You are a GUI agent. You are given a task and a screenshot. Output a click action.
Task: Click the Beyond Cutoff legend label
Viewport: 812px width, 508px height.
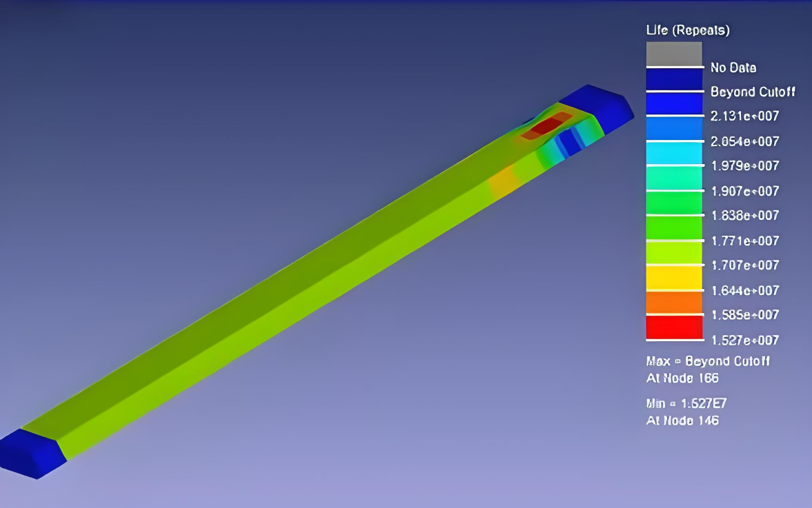753,92
